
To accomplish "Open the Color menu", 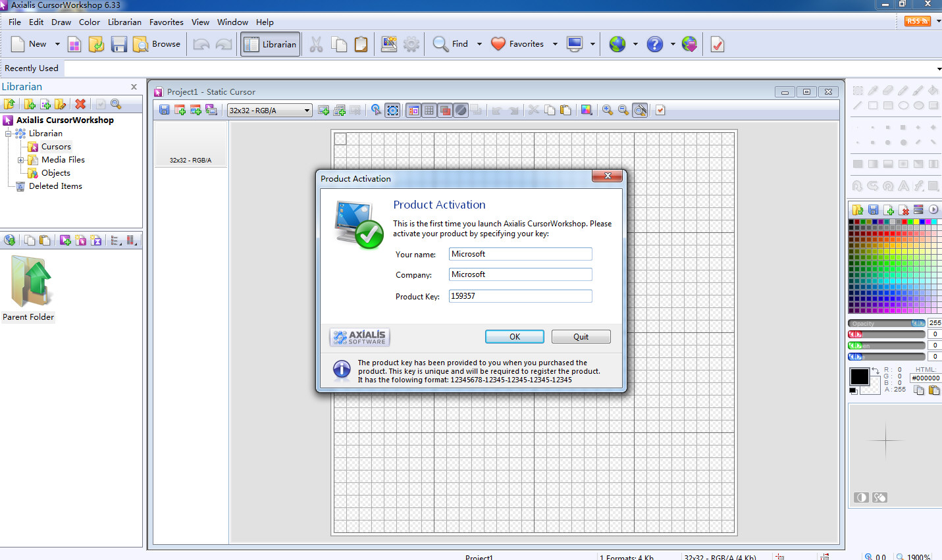I will click(x=90, y=22).
